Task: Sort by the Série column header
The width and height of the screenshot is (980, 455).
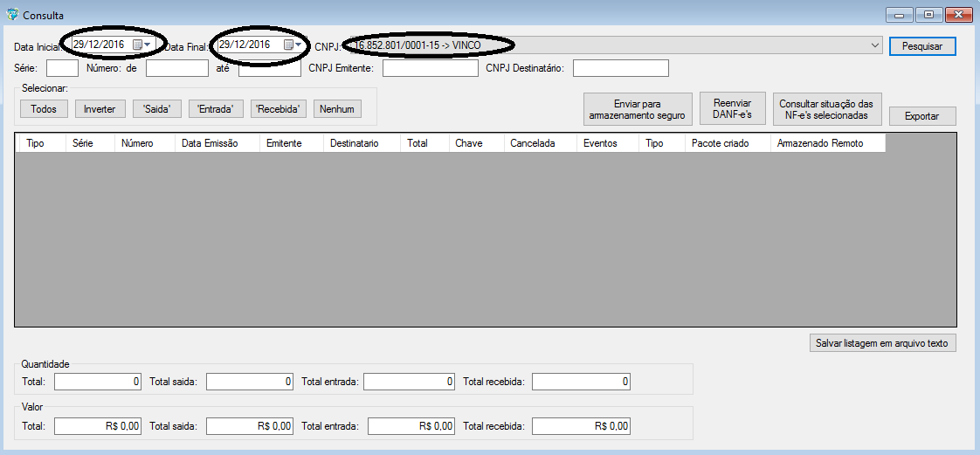Action: [x=90, y=143]
